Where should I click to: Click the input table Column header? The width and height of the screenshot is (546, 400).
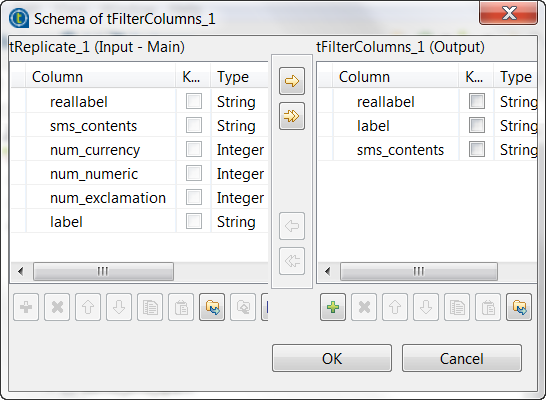coord(100,77)
